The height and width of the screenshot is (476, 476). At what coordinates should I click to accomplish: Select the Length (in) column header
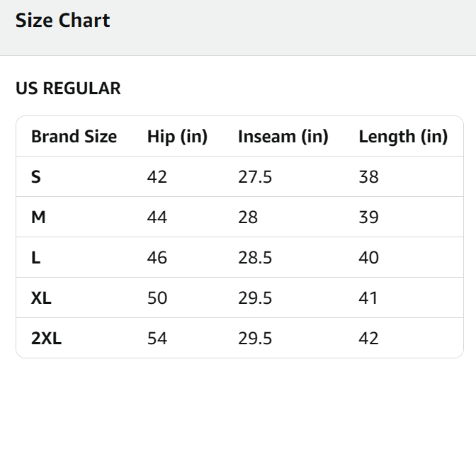[x=403, y=137]
